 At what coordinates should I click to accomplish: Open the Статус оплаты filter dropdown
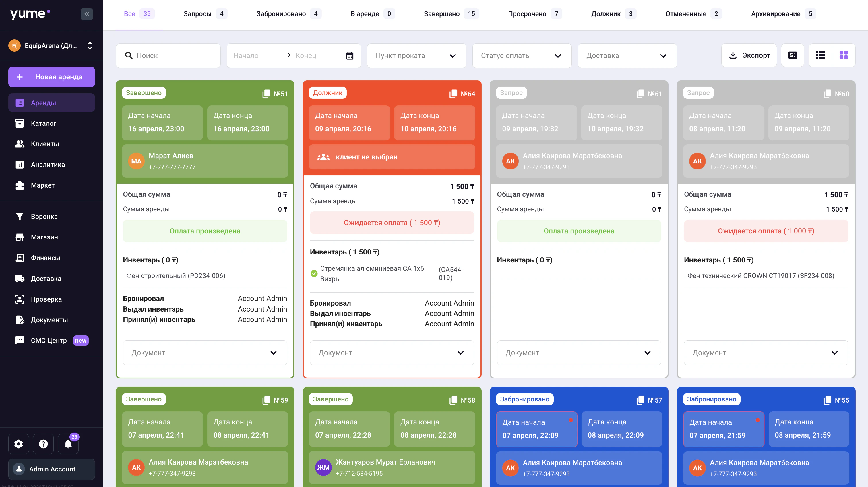(522, 56)
